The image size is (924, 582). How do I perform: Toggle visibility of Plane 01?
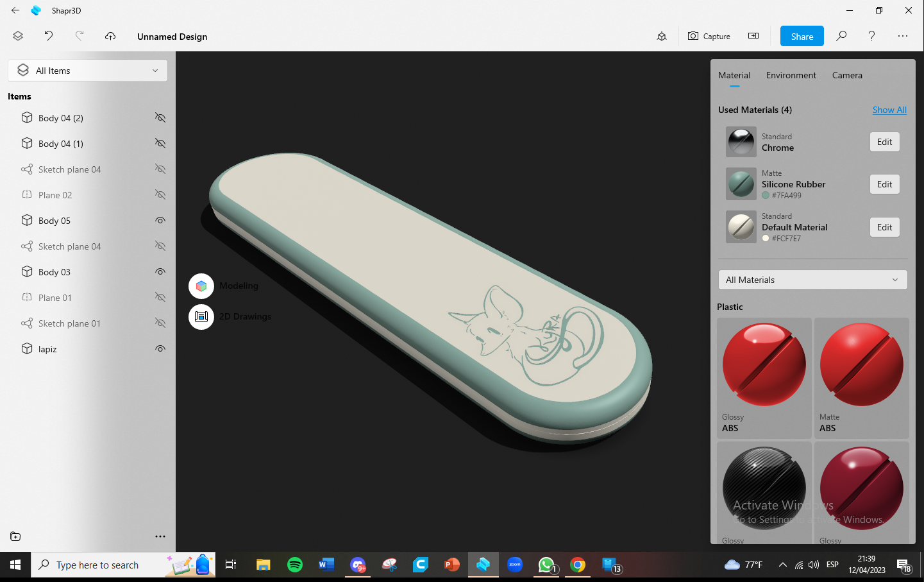[160, 297]
